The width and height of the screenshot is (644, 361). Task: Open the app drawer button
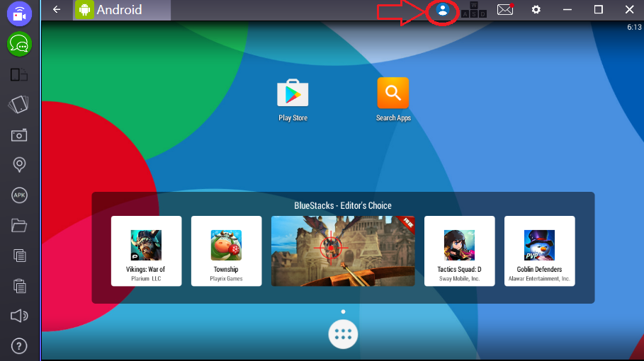(343, 334)
